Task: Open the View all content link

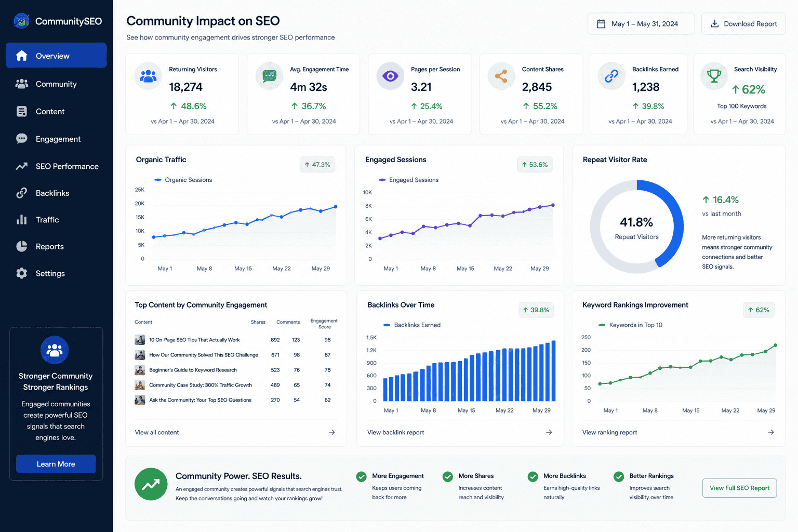Action: point(157,432)
